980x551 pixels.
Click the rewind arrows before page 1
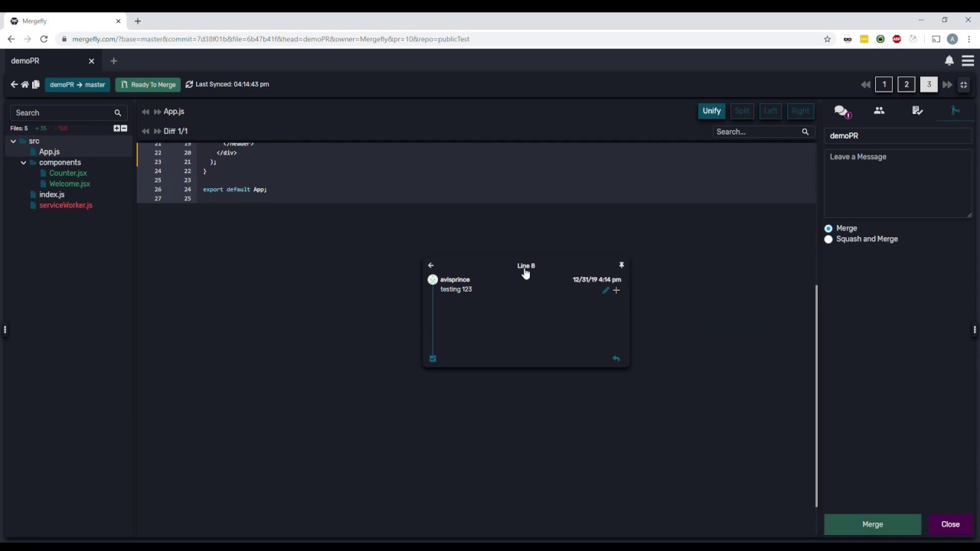pos(865,84)
